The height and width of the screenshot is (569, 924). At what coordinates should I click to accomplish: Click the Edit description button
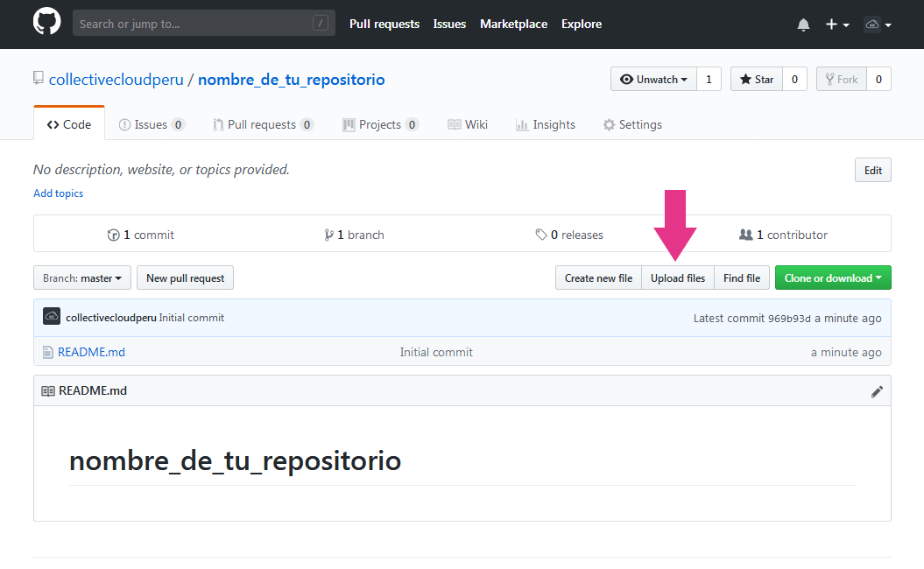(x=872, y=170)
